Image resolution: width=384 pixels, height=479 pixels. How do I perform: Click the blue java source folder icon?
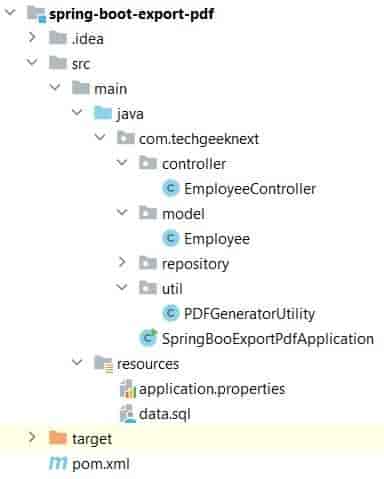tap(103, 113)
